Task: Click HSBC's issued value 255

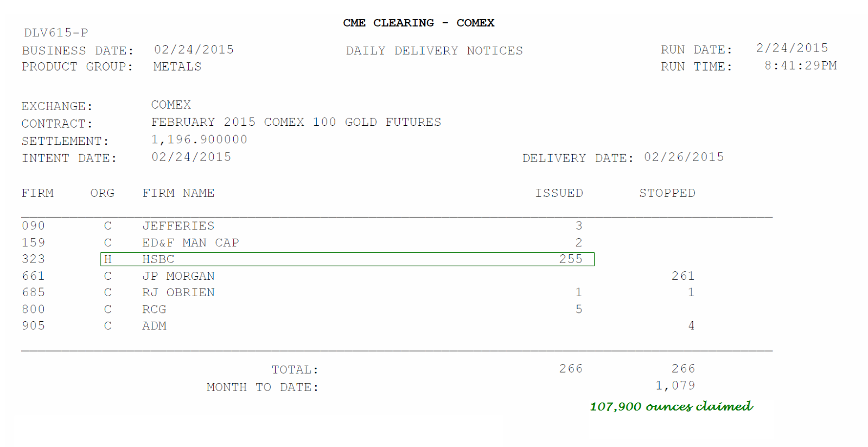Action: click(x=571, y=259)
